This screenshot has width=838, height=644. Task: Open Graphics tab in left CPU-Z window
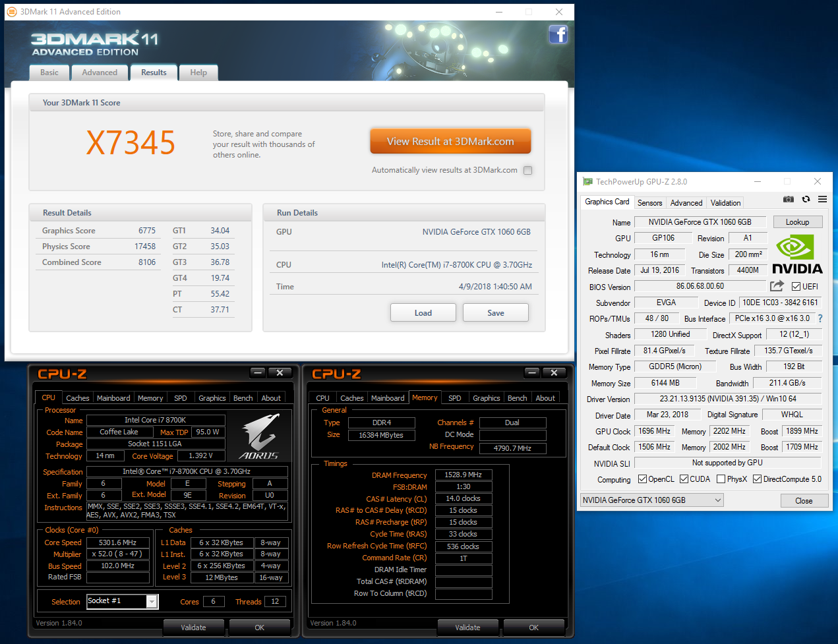pos(212,398)
